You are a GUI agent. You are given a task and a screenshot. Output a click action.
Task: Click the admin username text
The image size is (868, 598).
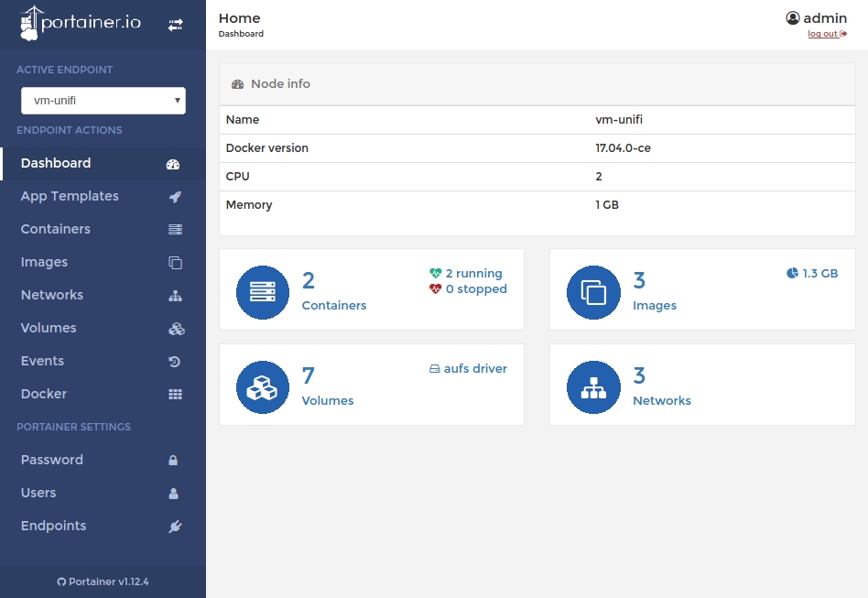point(825,18)
